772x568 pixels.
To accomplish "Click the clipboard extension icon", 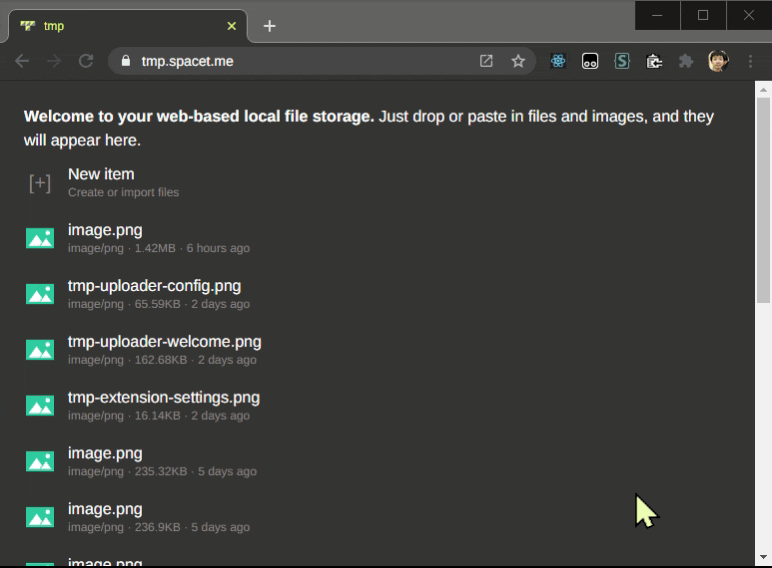I will [654, 61].
